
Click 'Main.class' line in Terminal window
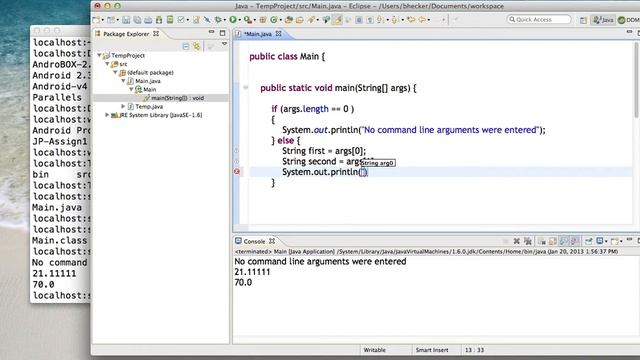tap(60, 240)
